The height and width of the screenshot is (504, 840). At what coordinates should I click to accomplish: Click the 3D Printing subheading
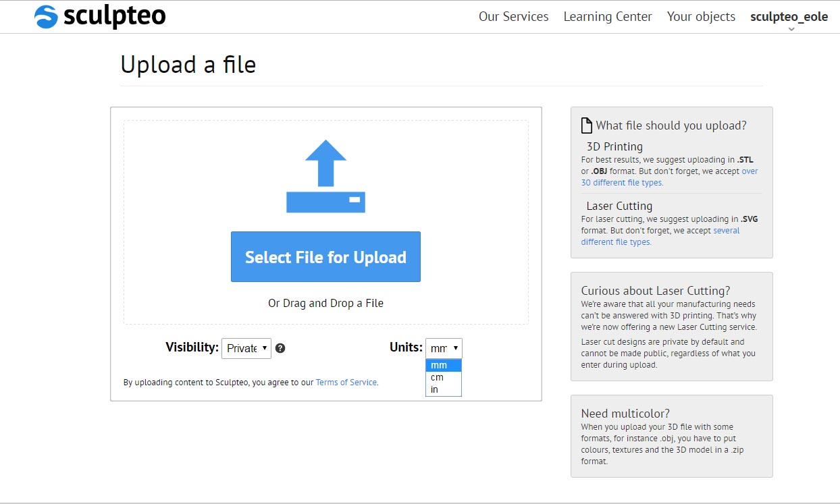(614, 146)
